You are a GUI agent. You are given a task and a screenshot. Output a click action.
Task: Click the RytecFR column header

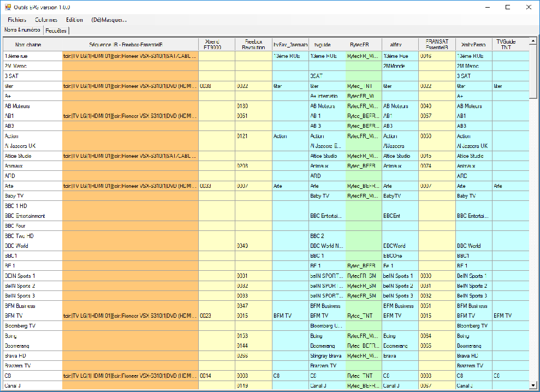[364, 44]
